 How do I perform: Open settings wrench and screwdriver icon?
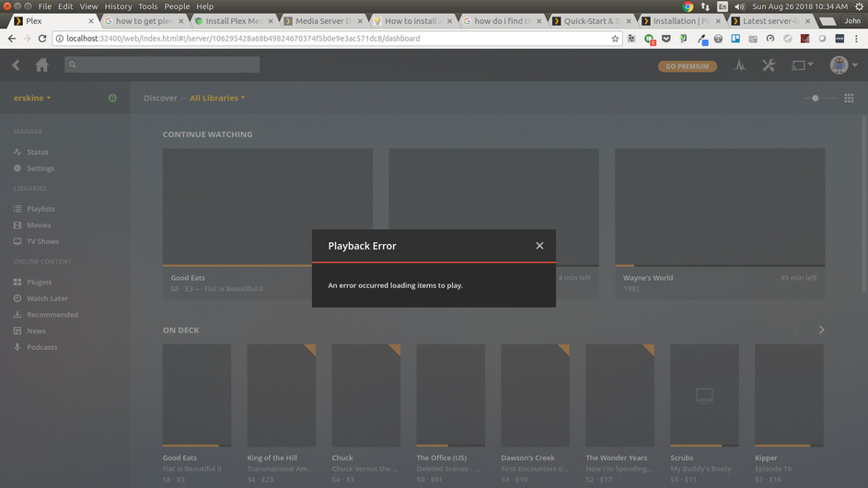pos(769,64)
